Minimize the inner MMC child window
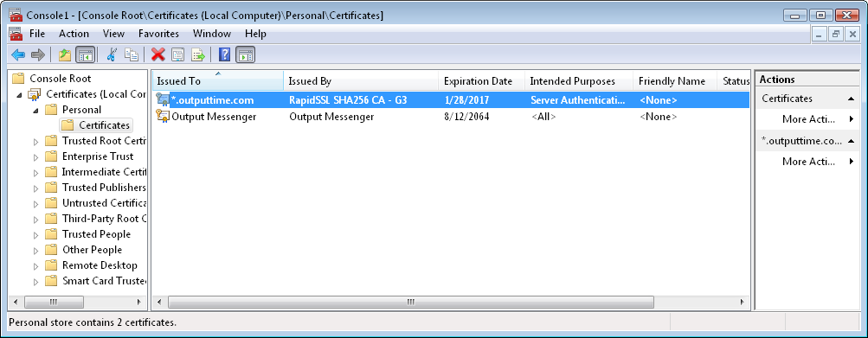 [x=820, y=34]
